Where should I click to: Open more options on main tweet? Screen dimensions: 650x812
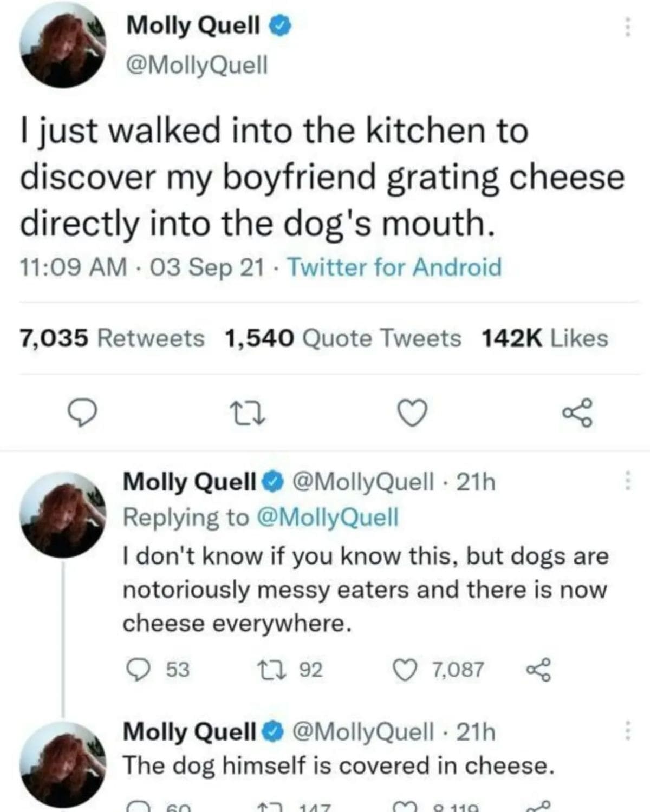[x=627, y=26]
